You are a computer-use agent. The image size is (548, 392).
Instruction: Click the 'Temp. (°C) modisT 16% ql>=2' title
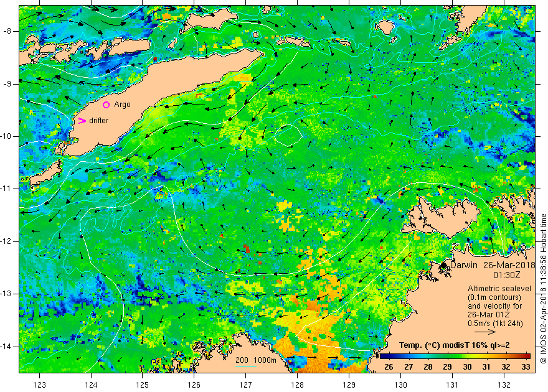click(x=455, y=345)
